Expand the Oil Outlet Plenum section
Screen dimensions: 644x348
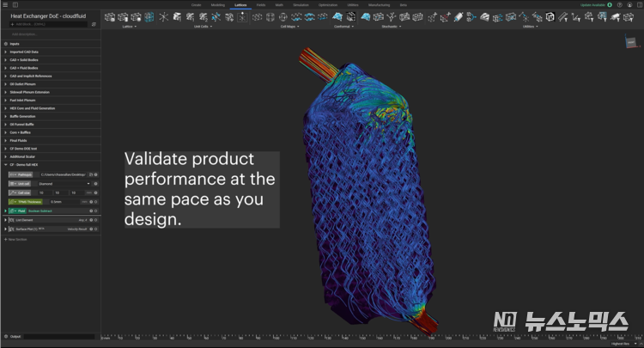(5, 84)
